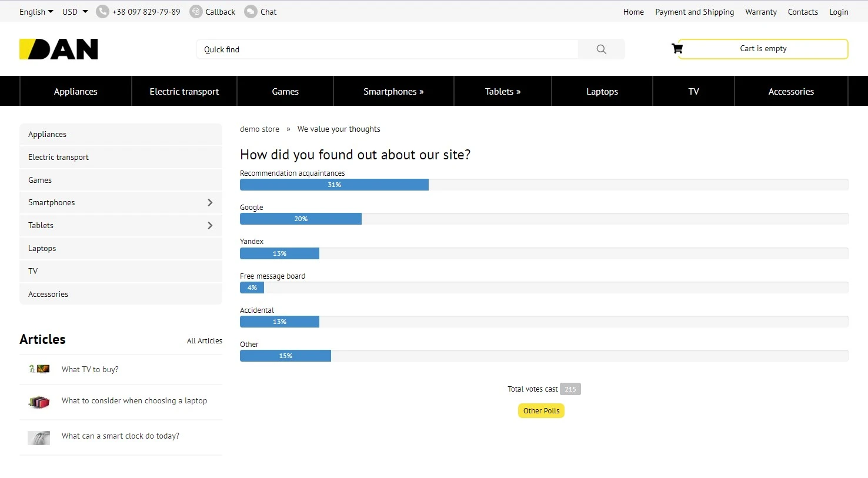Open the search with the magnifier icon
The image size is (868, 478).
coord(601,49)
